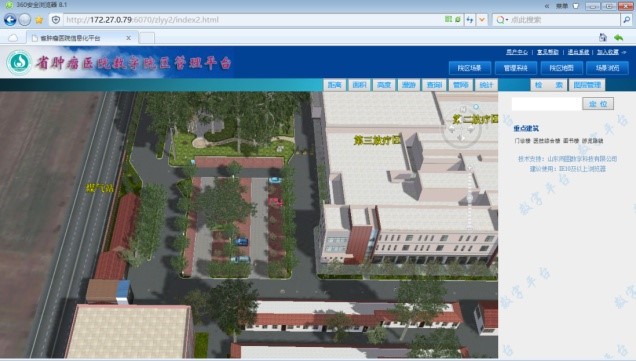This screenshot has height=361, width=636.
Task: Pan left with the compass arrow
Action: [x=451, y=129]
